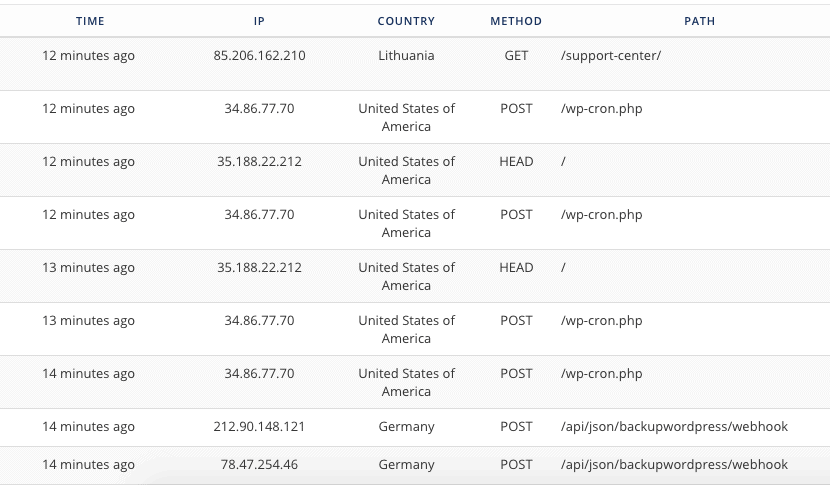Click webhook path for IP 78.47.254.46

coord(674,465)
